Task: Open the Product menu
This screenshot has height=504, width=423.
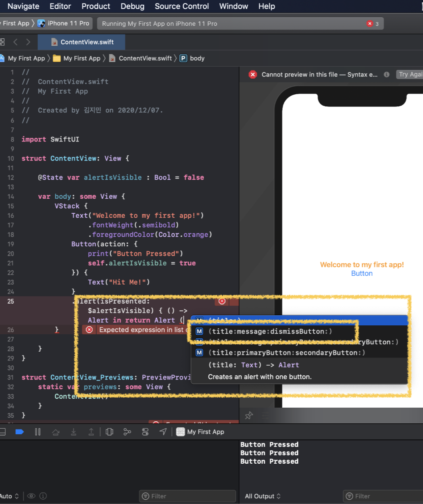Action: tap(96, 6)
